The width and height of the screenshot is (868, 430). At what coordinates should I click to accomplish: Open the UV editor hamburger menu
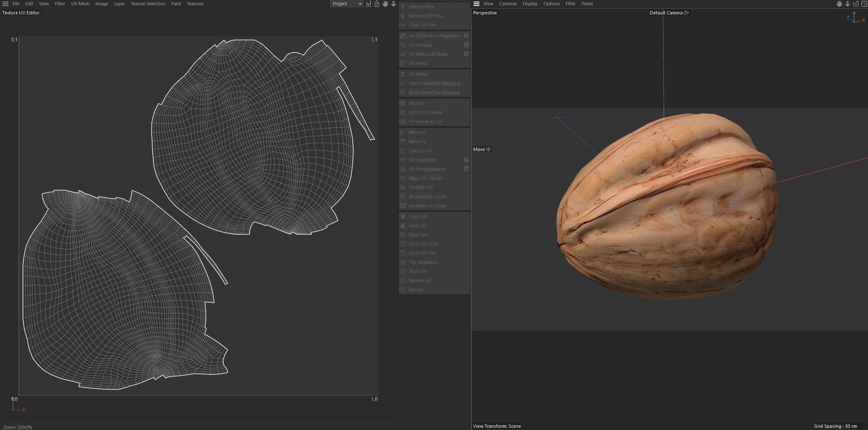5,4
